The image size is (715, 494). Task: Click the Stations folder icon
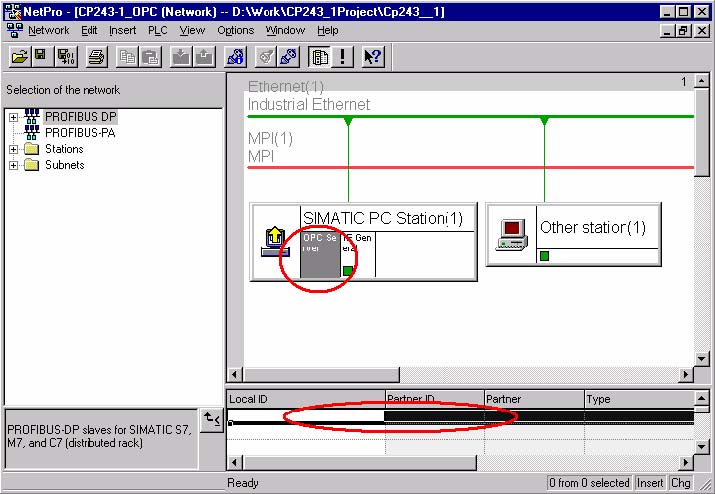pos(31,149)
